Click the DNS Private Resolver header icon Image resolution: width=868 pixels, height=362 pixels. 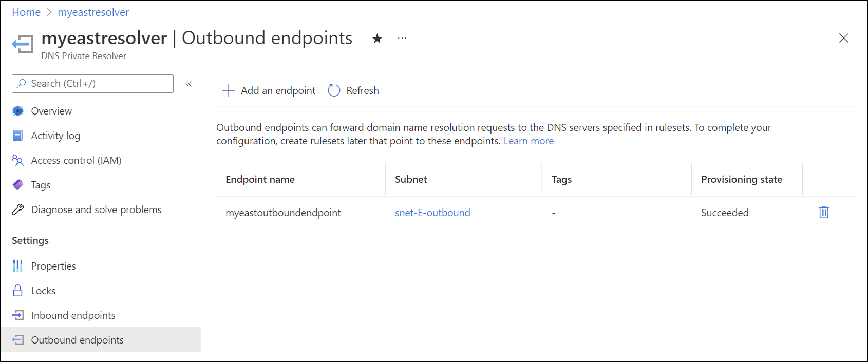point(23,44)
